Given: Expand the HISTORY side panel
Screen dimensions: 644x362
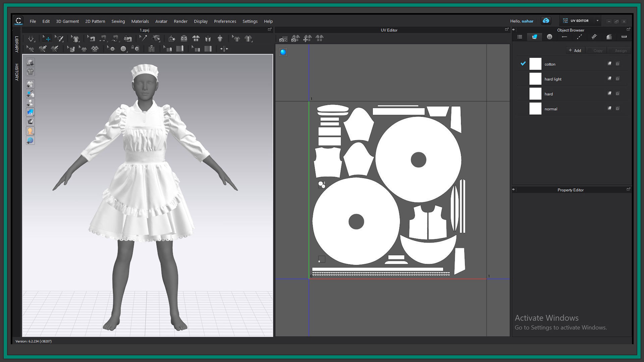Looking at the screenshot, I should pos(16,72).
